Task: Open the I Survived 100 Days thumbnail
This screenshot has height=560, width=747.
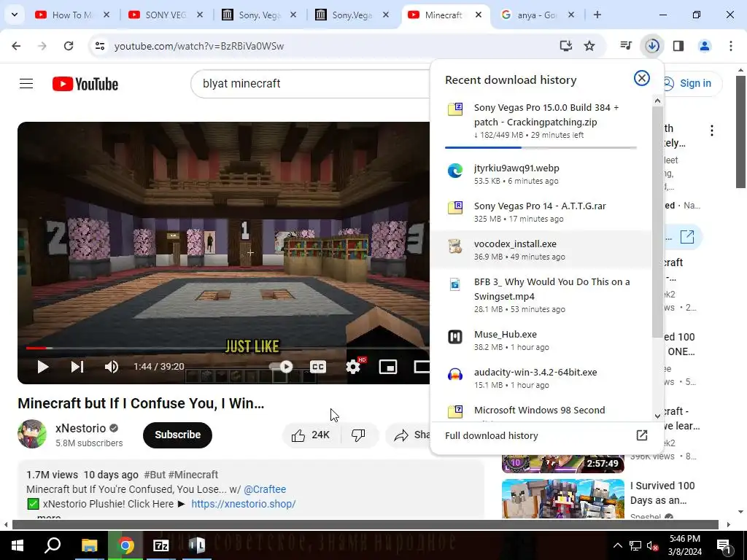Action: (x=562, y=498)
